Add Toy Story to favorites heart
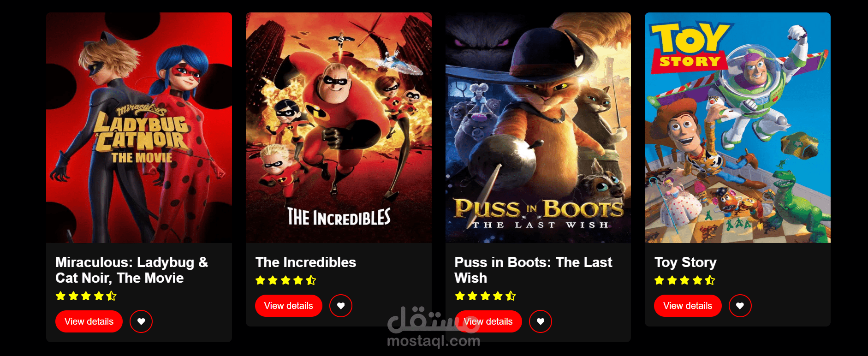Viewport: 868px width, 356px height. [x=740, y=306]
